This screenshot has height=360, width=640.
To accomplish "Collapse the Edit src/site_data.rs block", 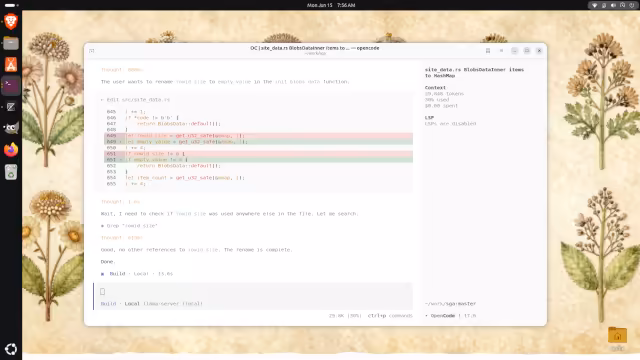I will [136, 100].
